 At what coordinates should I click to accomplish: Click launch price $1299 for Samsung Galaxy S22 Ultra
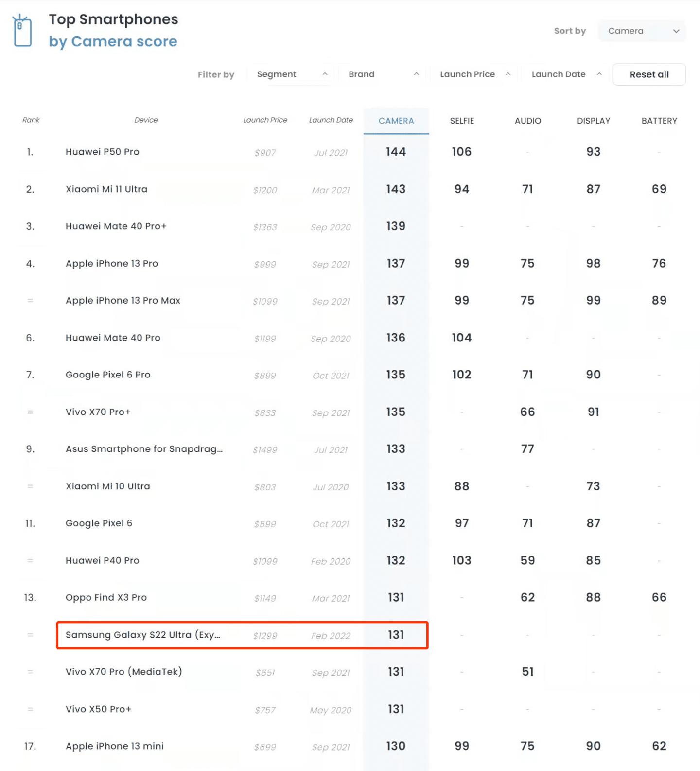(265, 636)
